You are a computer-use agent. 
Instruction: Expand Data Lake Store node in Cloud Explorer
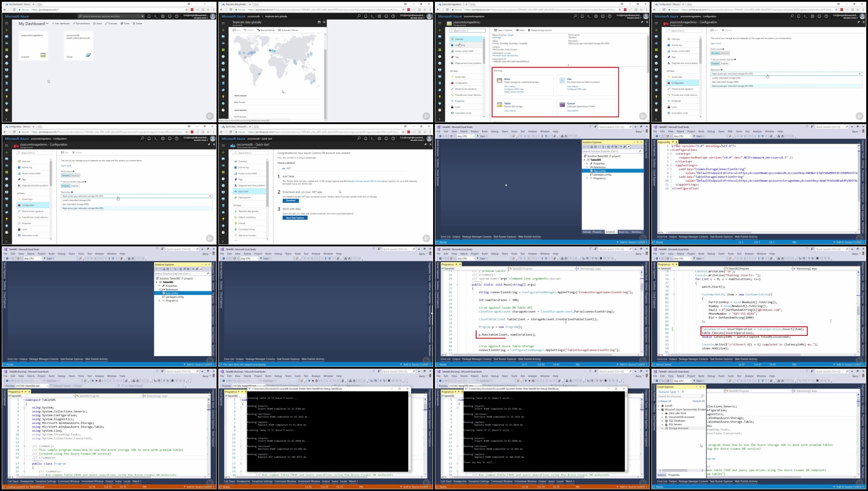tap(663, 413)
